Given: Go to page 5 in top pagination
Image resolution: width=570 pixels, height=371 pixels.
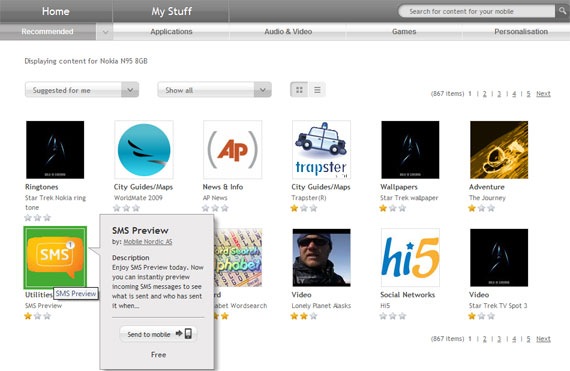Looking at the screenshot, I should tap(528, 94).
